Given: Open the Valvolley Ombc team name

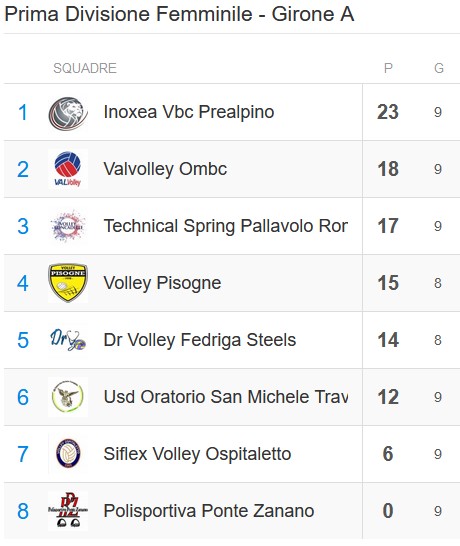Looking at the screenshot, I should coord(165,169).
